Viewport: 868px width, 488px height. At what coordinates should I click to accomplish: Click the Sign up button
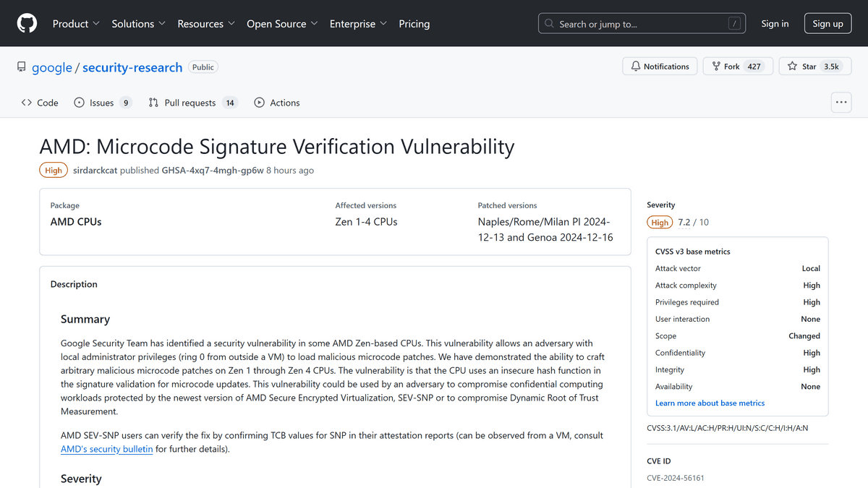click(827, 24)
